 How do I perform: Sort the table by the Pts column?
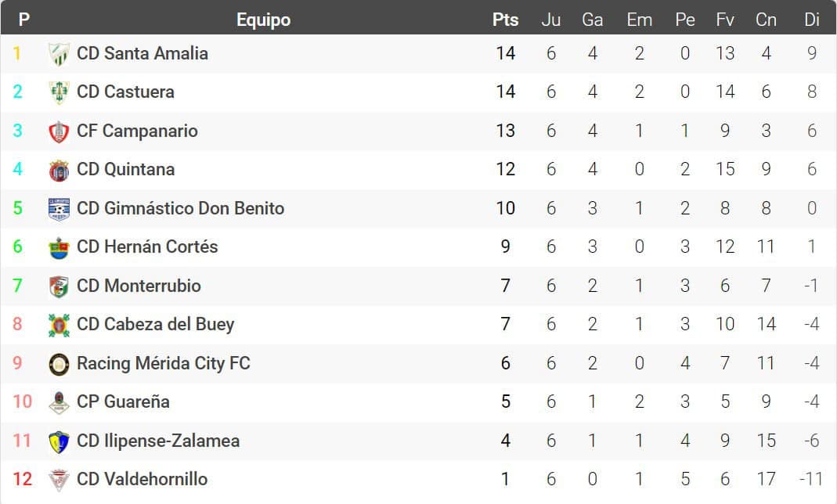point(505,20)
